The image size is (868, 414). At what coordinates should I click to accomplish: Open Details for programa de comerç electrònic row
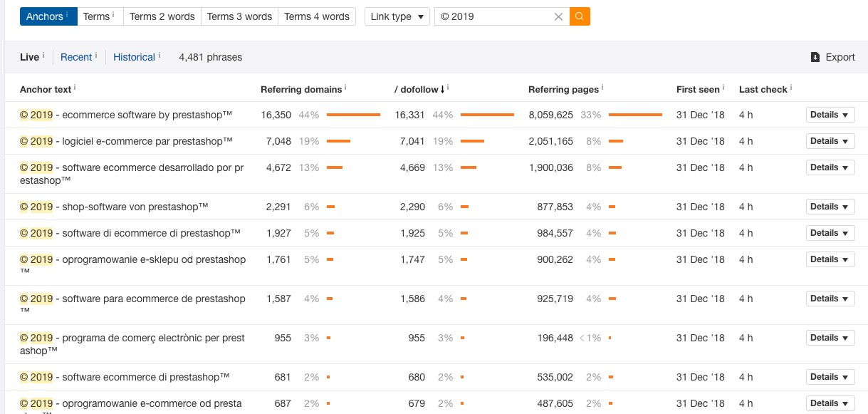(830, 338)
